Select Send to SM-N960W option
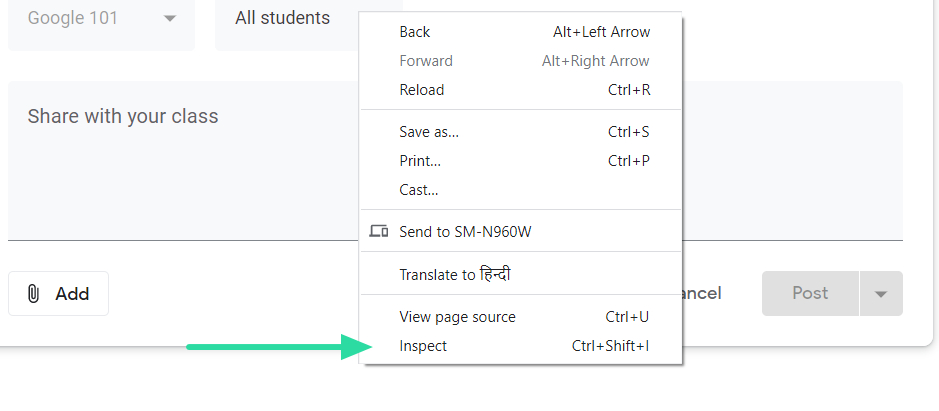The width and height of the screenshot is (939, 411). pyautogui.click(x=465, y=232)
